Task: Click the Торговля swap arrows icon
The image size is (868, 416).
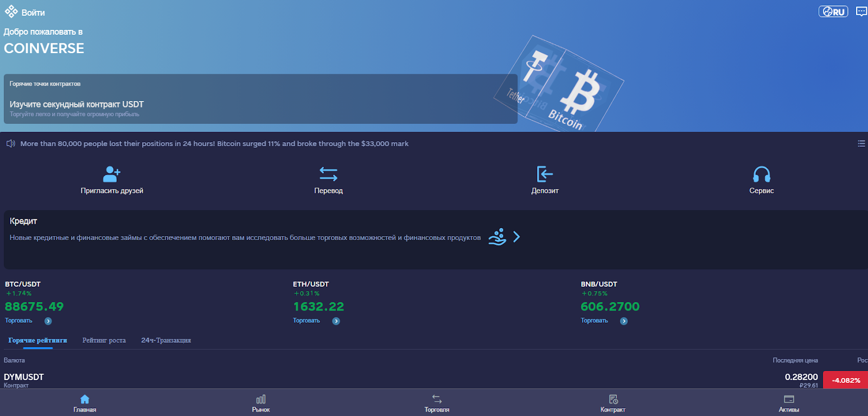Action: point(437,399)
